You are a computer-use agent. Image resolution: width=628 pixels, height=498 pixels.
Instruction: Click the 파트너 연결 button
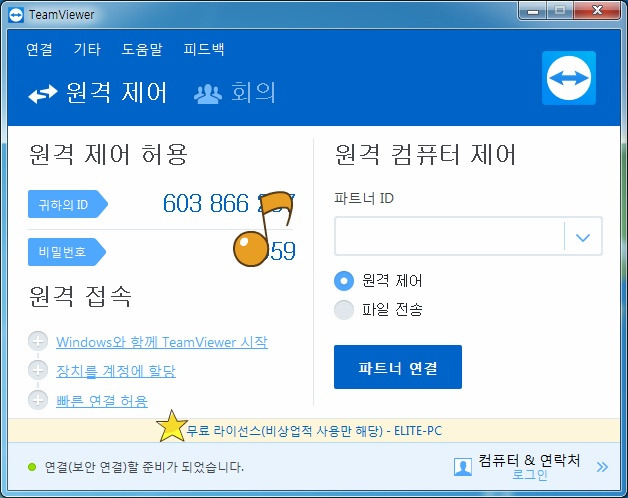click(x=398, y=367)
